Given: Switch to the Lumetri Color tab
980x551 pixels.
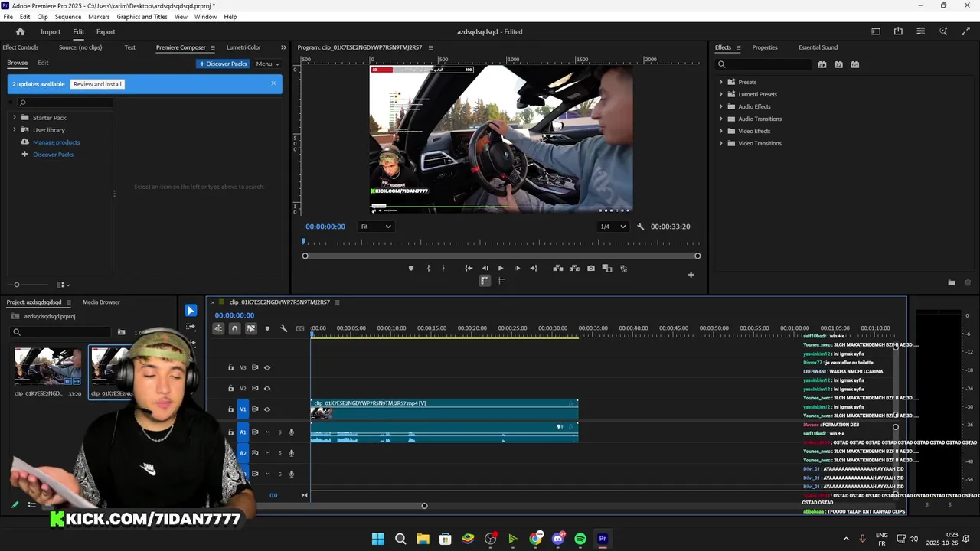Looking at the screenshot, I should (243, 47).
